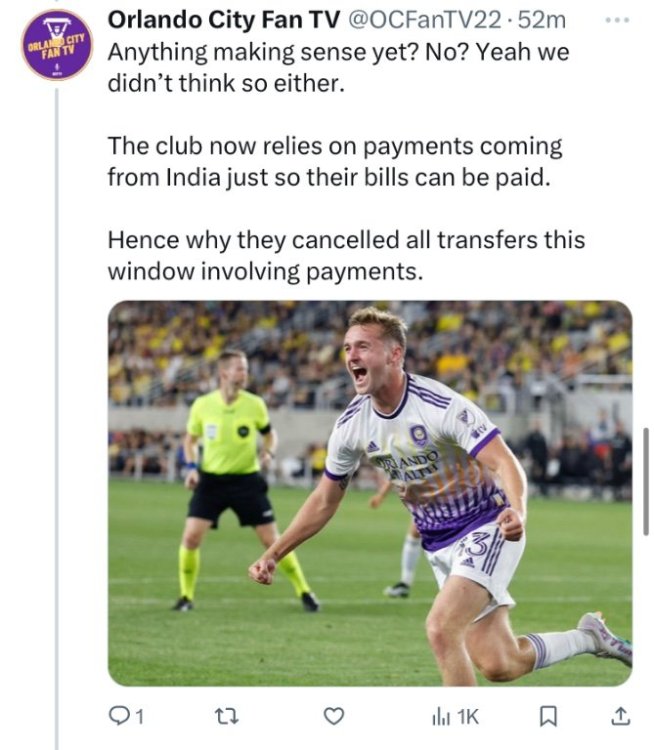The image size is (654, 750).
Task: View post analytics via bar chart icon
Action: [441, 716]
